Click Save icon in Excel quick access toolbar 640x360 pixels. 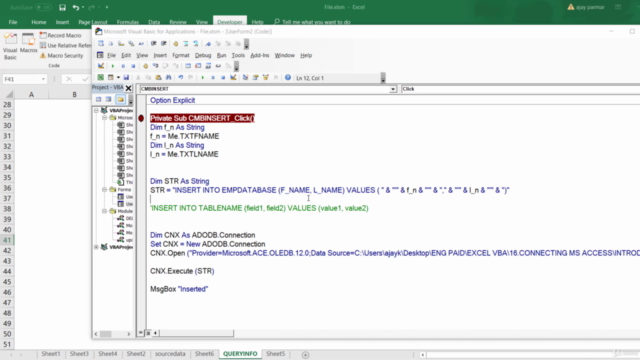(x=62, y=7)
